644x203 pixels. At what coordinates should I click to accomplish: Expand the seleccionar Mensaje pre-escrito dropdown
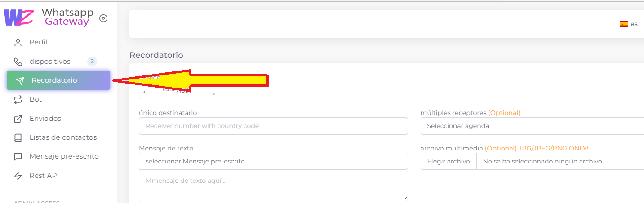[273, 161]
